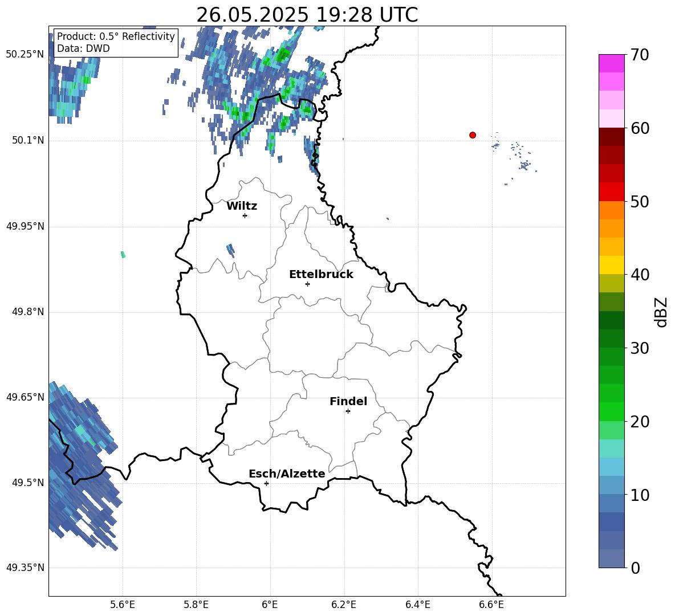Click the 70 colorbar tick label
This screenshot has height=616, width=675.
click(640, 55)
